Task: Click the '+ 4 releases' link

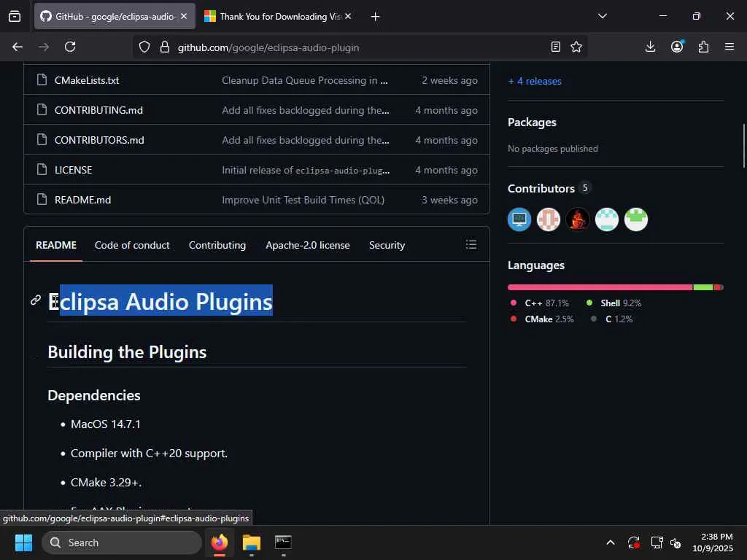Action: (535, 82)
